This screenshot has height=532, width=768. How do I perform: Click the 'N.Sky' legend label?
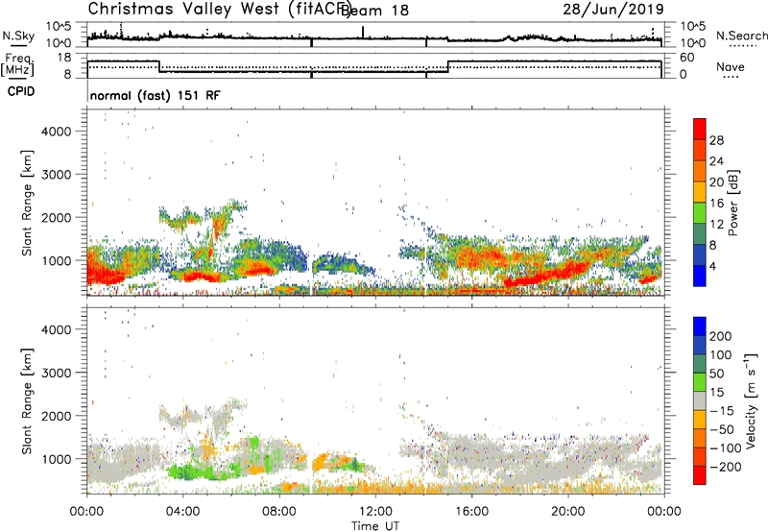(18, 36)
